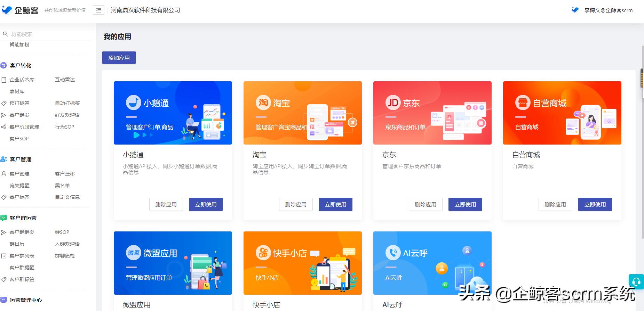Click the 客户阶段管理 hierarchy icon
The image size is (644, 311).
[4, 127]
